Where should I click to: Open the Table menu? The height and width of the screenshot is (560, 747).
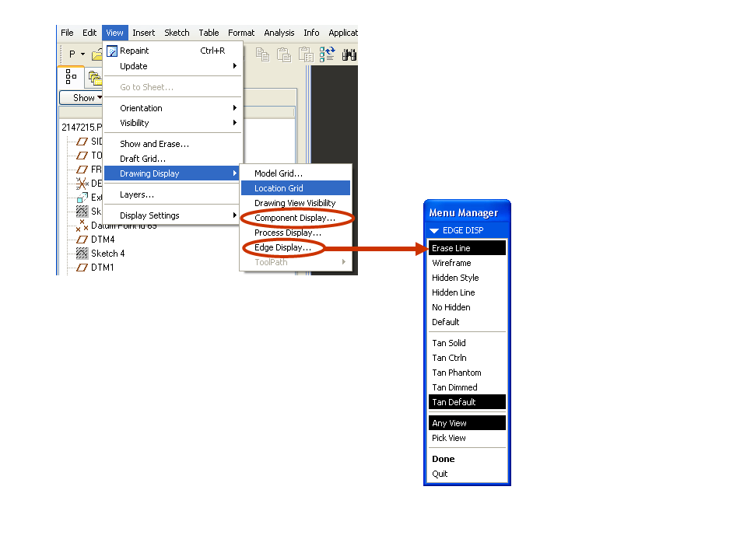tap(209, 33)
